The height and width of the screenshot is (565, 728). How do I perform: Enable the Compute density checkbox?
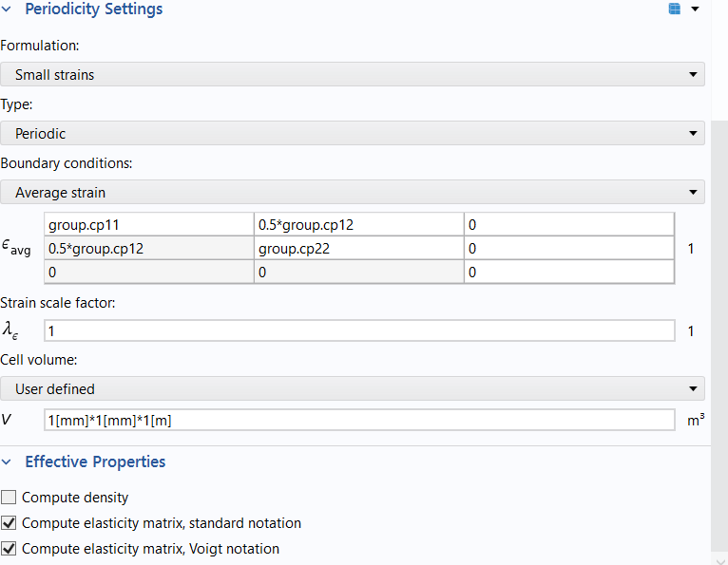[10, 498]
